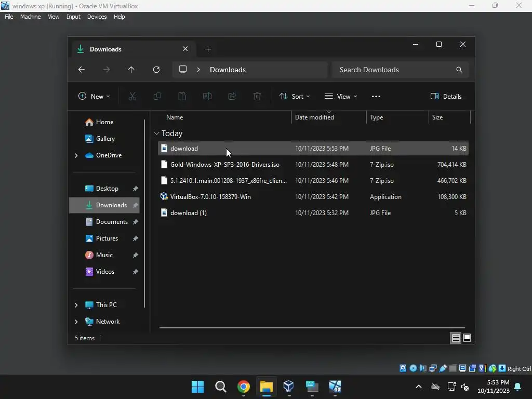Click pin icon next to Documents
Viewport: 532px width, 399px height.
coord(136,222)
